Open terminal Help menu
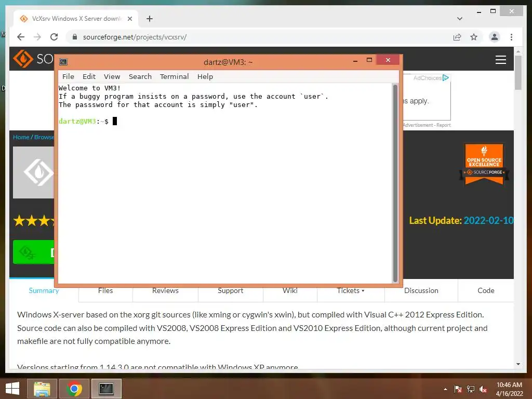Screen dimensions: 532x399 [x=205, y=77]
